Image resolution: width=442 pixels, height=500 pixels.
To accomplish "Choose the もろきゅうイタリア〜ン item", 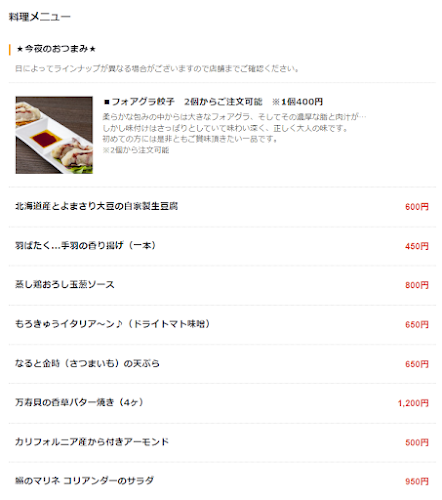I will tap(112, 324).
